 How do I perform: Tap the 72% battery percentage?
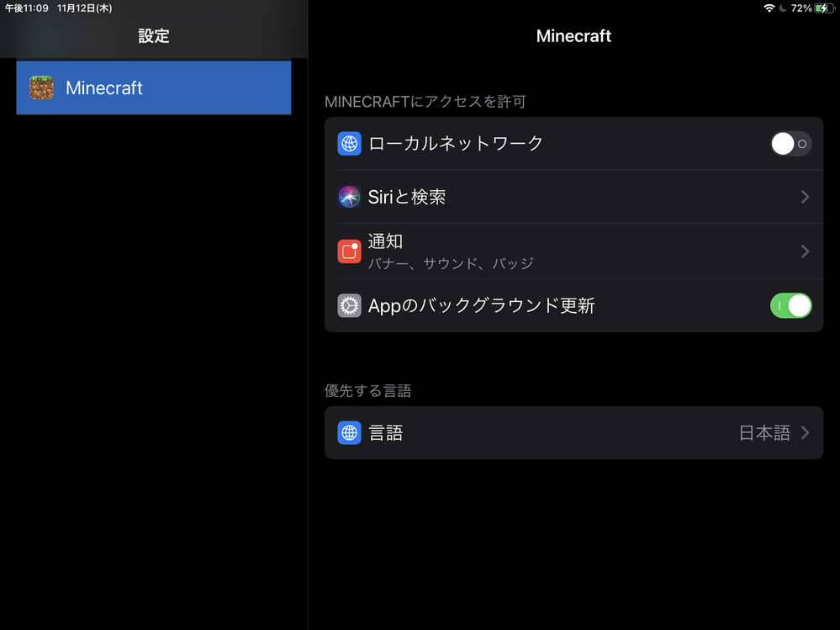[x=800, y=8]
